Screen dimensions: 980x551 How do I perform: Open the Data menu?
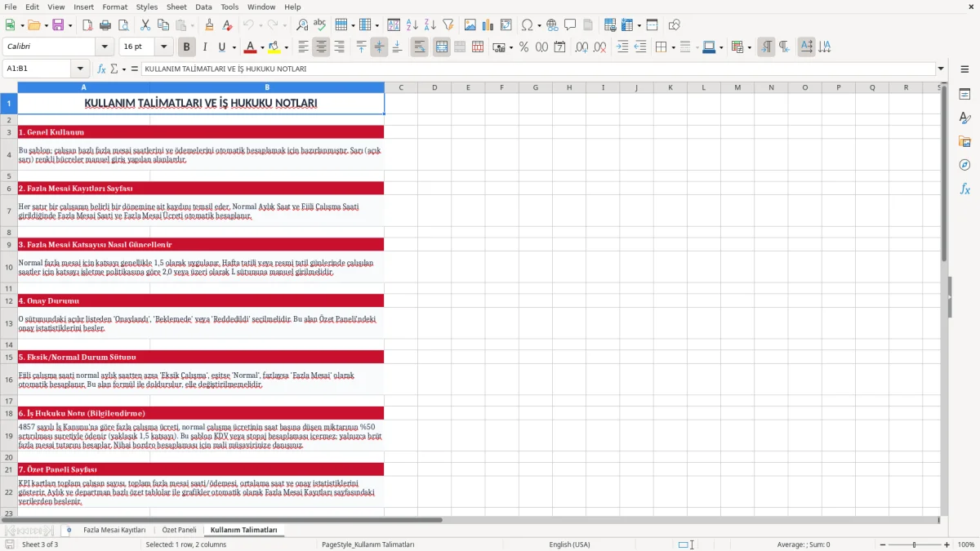click(x=204, y=7)
